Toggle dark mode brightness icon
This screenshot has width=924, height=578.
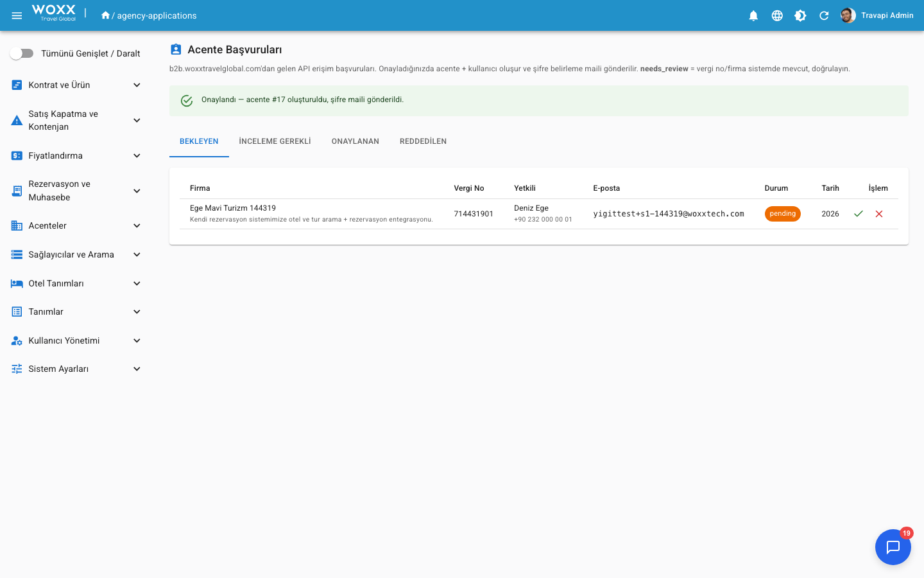(x=800, y=15)
